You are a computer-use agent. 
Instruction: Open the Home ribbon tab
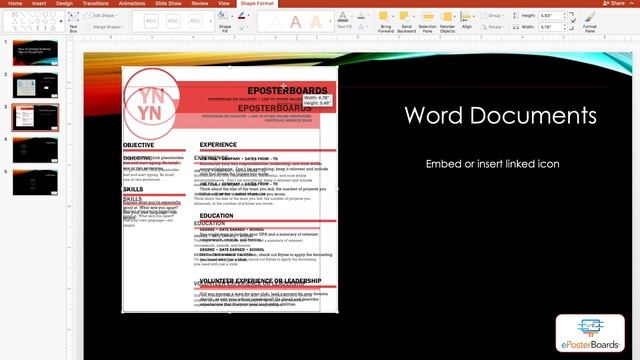[15, 3]
